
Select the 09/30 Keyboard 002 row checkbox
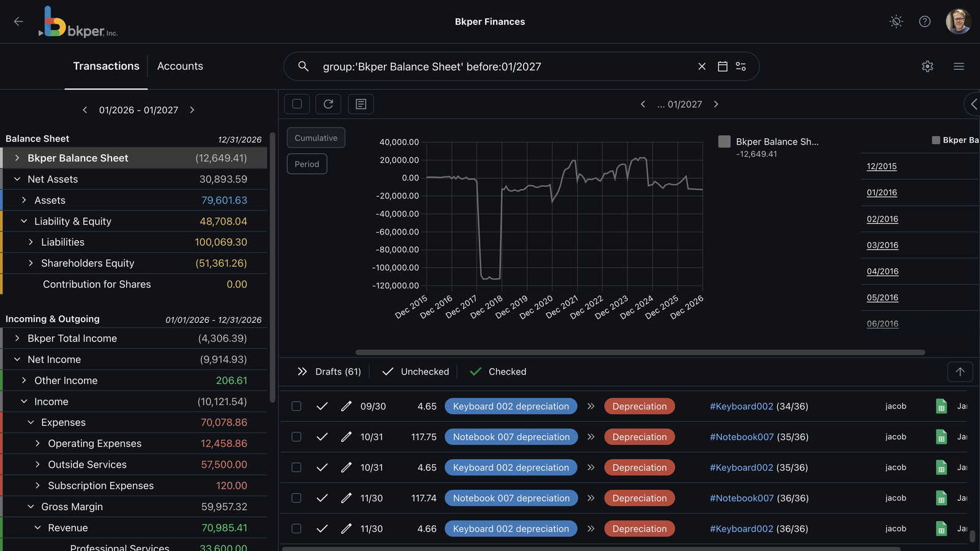(296, 406)
